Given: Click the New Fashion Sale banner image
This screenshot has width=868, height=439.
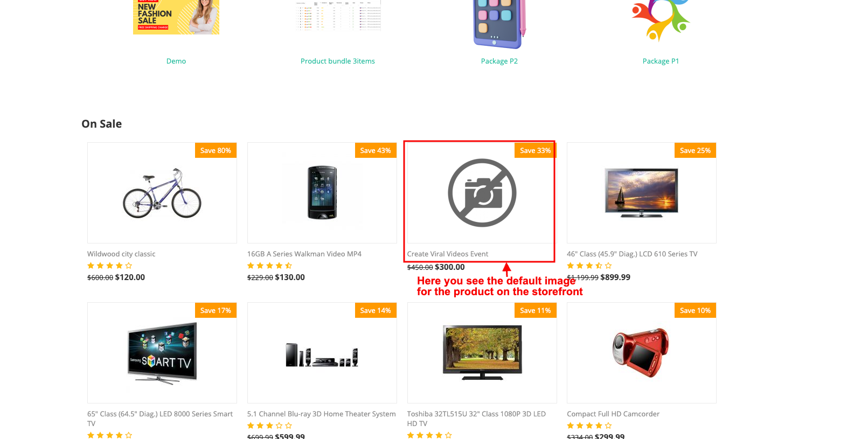Looking at the screenshot, I should pos(176,17).
